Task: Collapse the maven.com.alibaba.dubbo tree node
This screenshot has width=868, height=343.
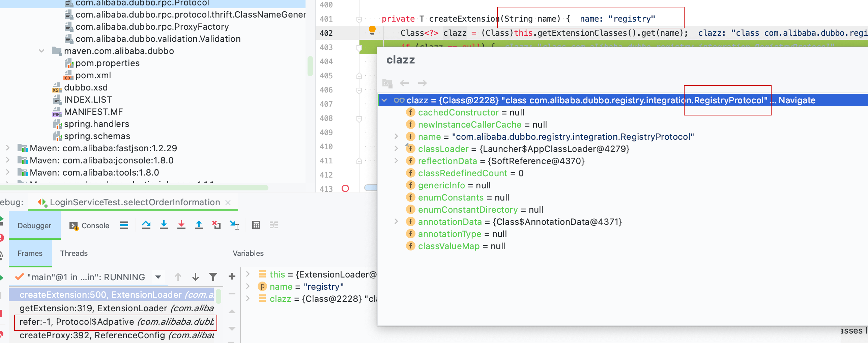Action: pos(41,51)
